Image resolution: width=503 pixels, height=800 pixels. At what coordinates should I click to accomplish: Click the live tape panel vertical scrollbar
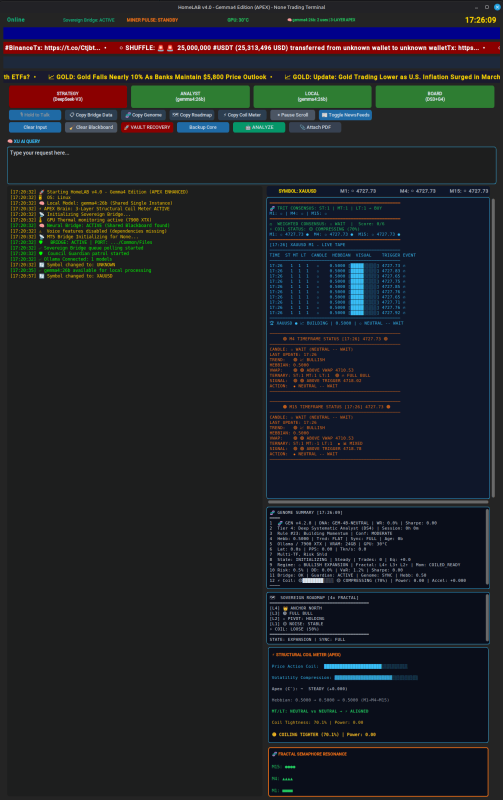(x=493, y=347)
